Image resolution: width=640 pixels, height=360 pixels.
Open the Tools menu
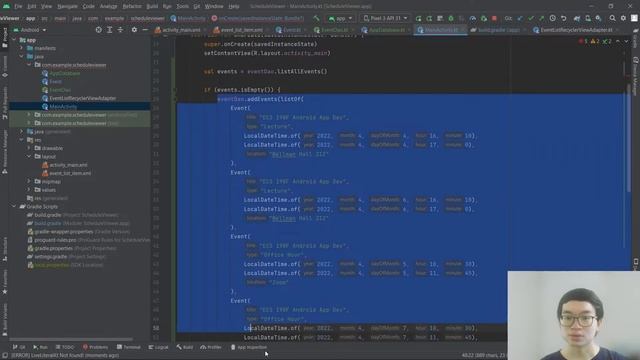182,7
